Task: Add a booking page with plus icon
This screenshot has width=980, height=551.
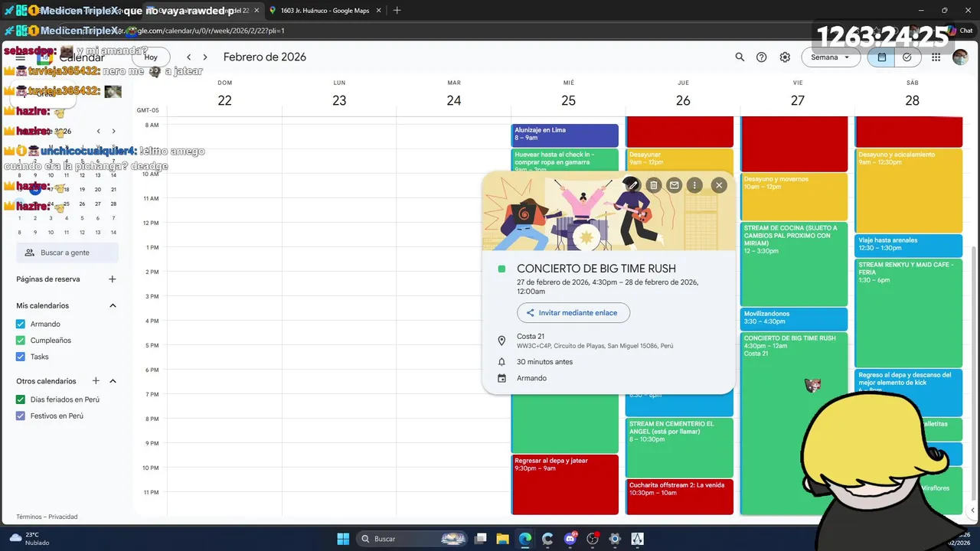Action: [113, 279]
